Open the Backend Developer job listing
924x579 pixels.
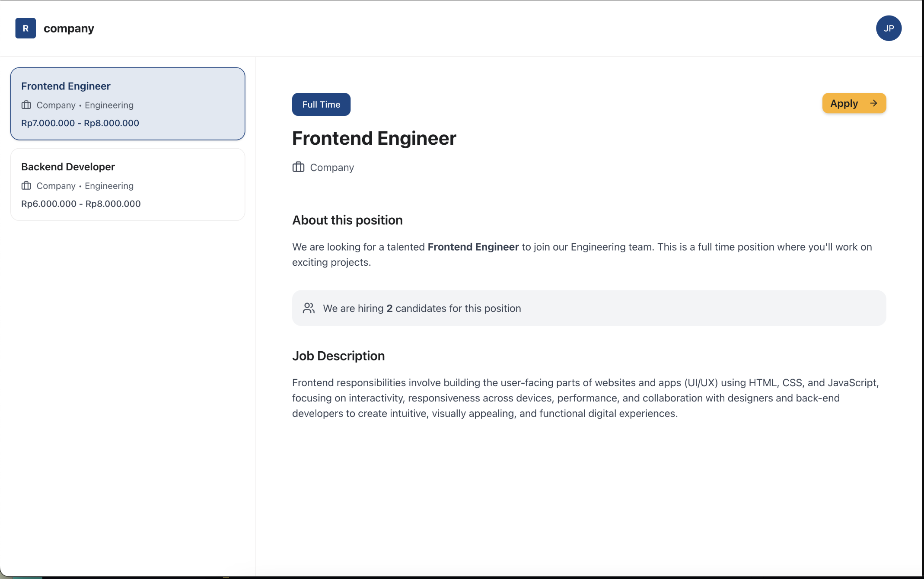point(127,185)
